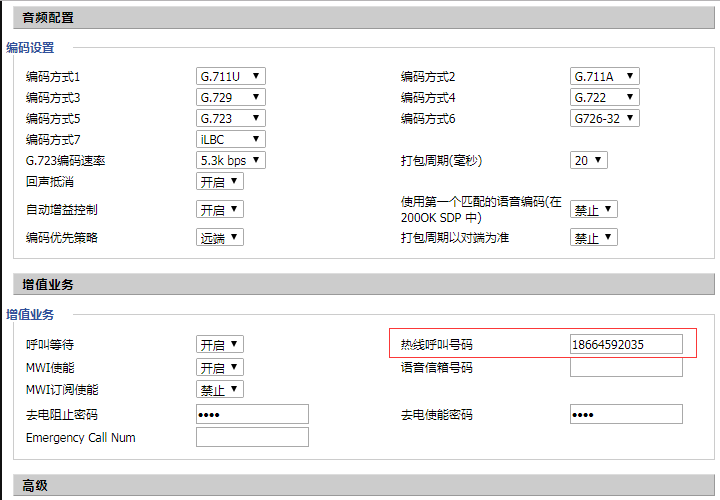Open the 呼叫等待 dropdown
The height and width of the screenshot is (500, 720).
coord(219,344)
